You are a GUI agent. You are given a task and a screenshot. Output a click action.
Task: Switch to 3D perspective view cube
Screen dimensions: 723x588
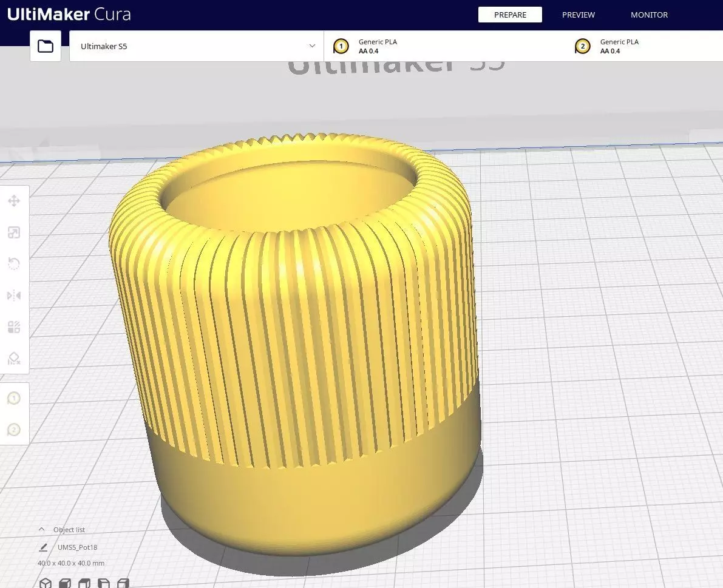pyautogui.click(x=45, y=583)
